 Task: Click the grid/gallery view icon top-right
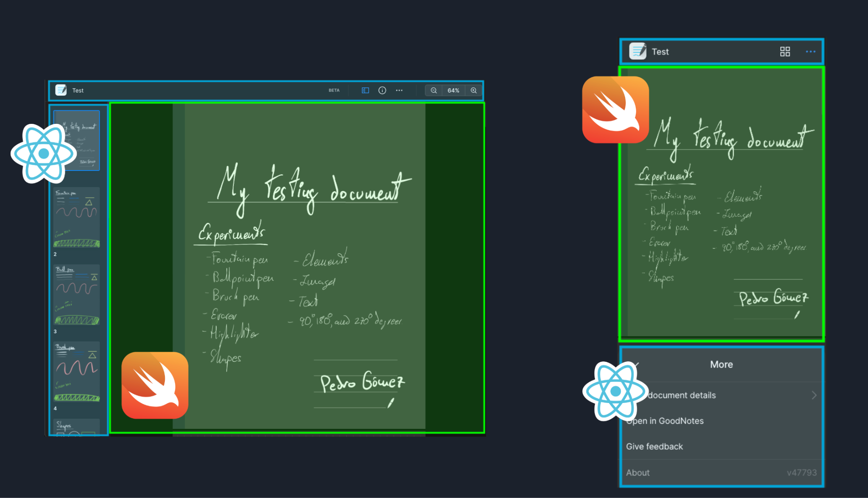(785, 51)
